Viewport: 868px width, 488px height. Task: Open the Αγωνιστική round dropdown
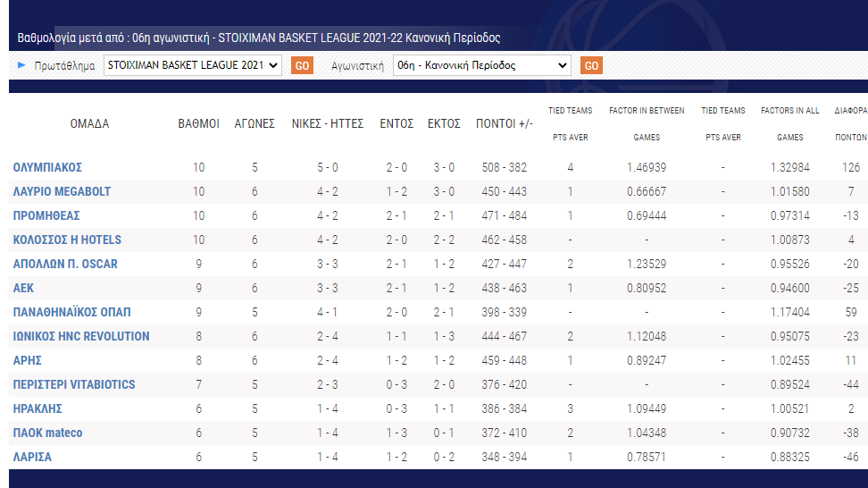click(x=481, y=65)
